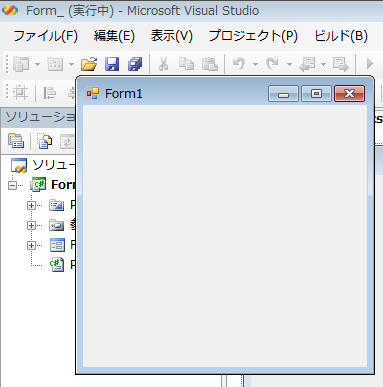Close the Form1 window

349,93
